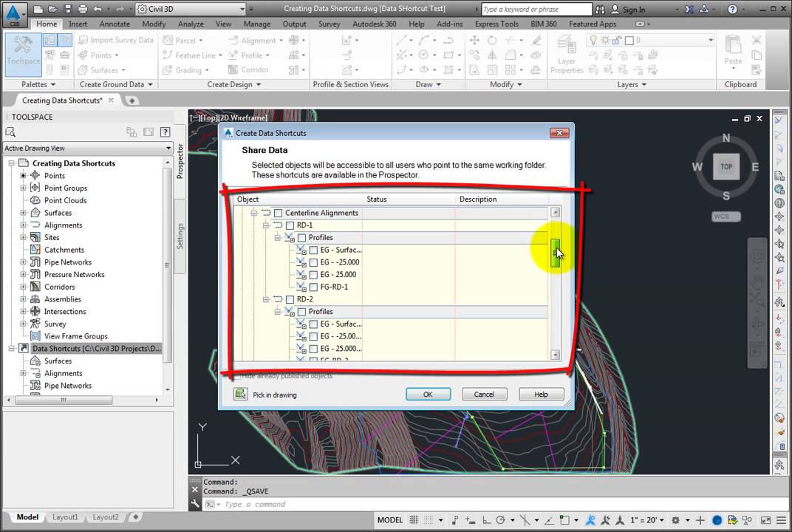
Task: Switch to the Layout1 tab
Action: coord(65,516)
